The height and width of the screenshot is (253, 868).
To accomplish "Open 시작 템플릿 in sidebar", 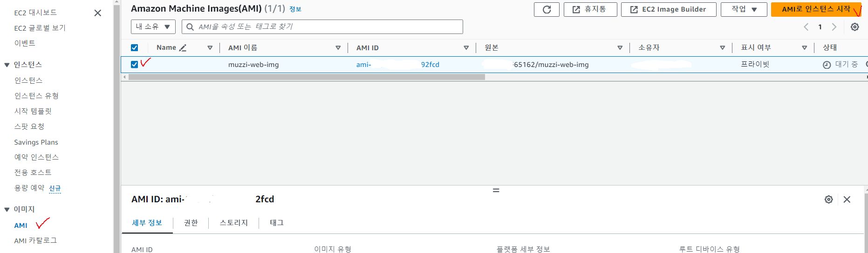I will click(33, 111).
